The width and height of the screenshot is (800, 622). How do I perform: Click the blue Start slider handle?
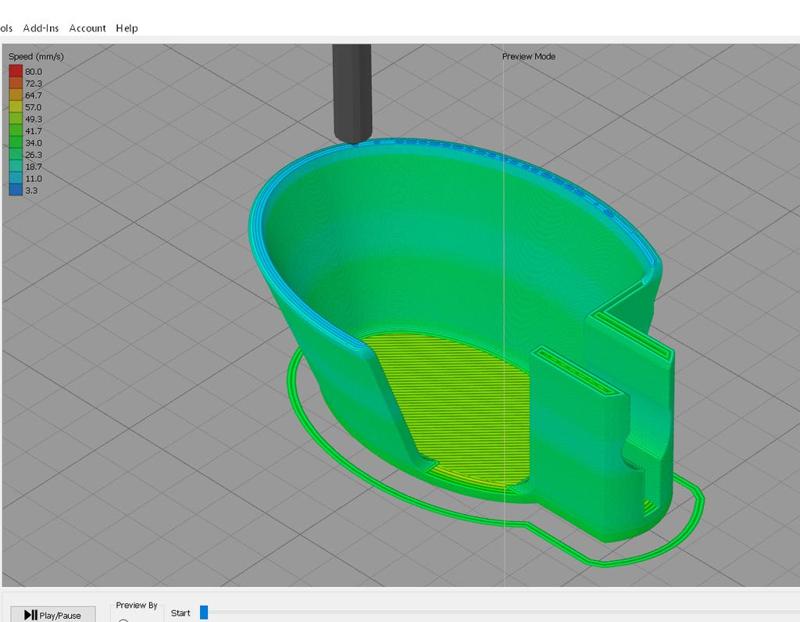204,612
